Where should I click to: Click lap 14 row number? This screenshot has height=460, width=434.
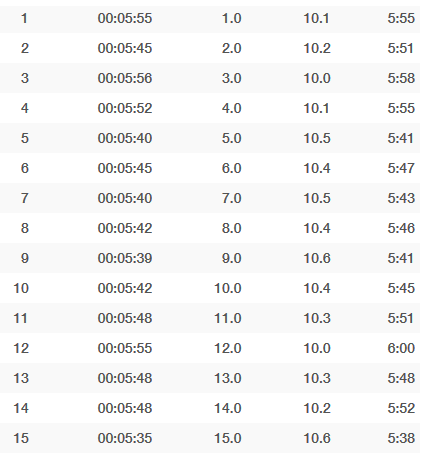[21, 408]
